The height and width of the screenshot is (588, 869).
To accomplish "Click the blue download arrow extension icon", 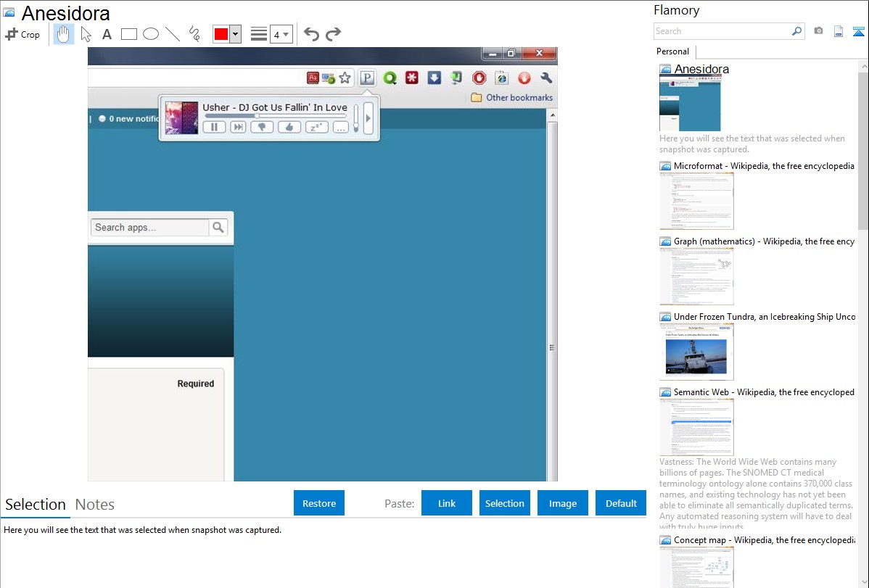I will click(434, 78).
